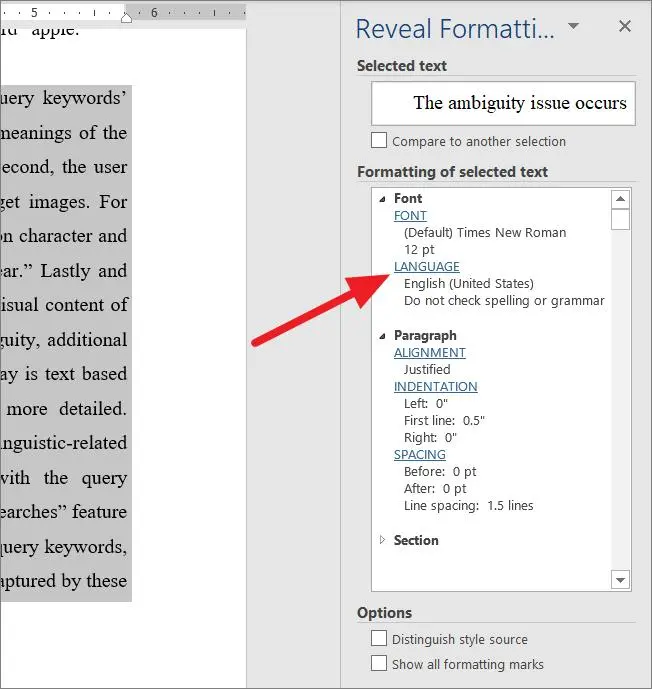Click the "Right: 0"" indentation value
The image size is (652, 689).
click(x=430, y=438)
